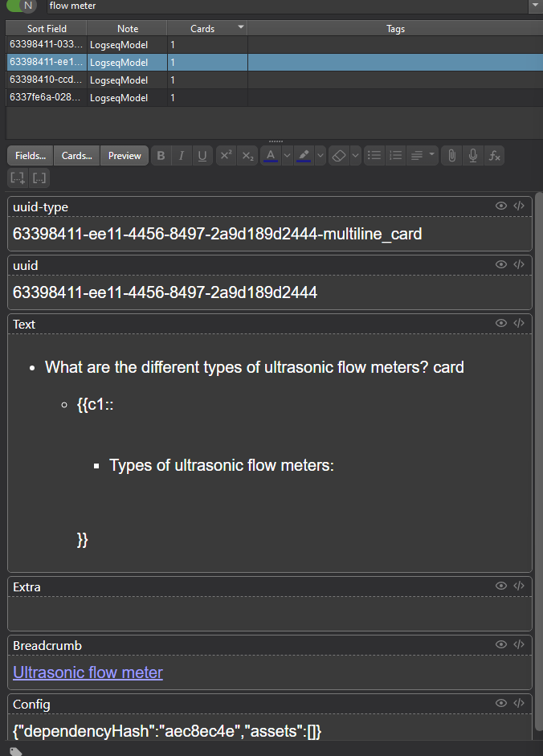Collapse the Breadcrumb field label
The height and width of the screenshot is (756, 543).
click(47, 646)
